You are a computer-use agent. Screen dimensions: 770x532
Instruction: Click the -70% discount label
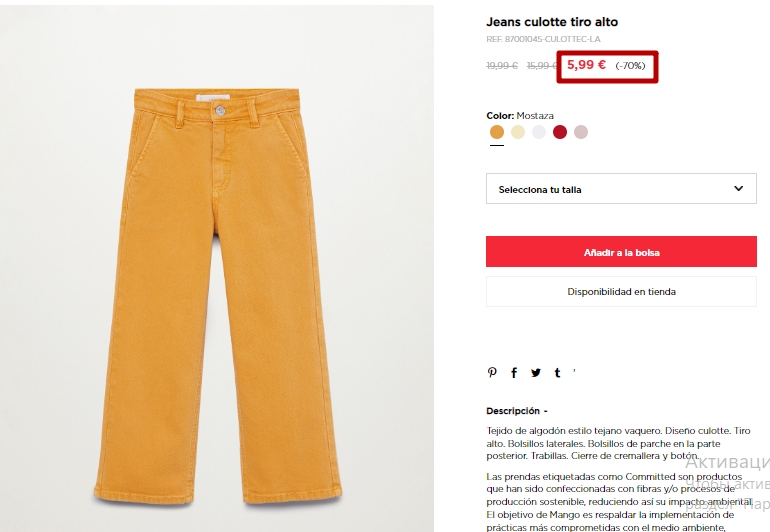point(630,66)
